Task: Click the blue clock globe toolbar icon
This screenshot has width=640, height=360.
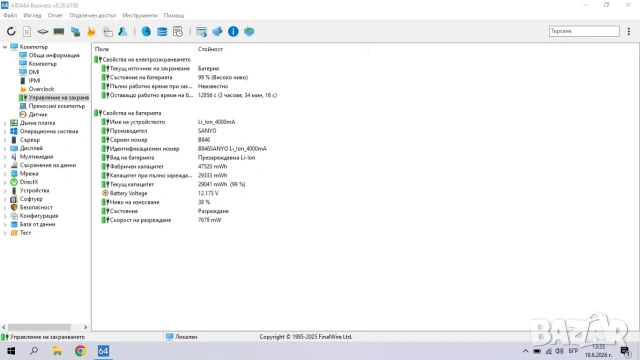Action: pos(146,31)
